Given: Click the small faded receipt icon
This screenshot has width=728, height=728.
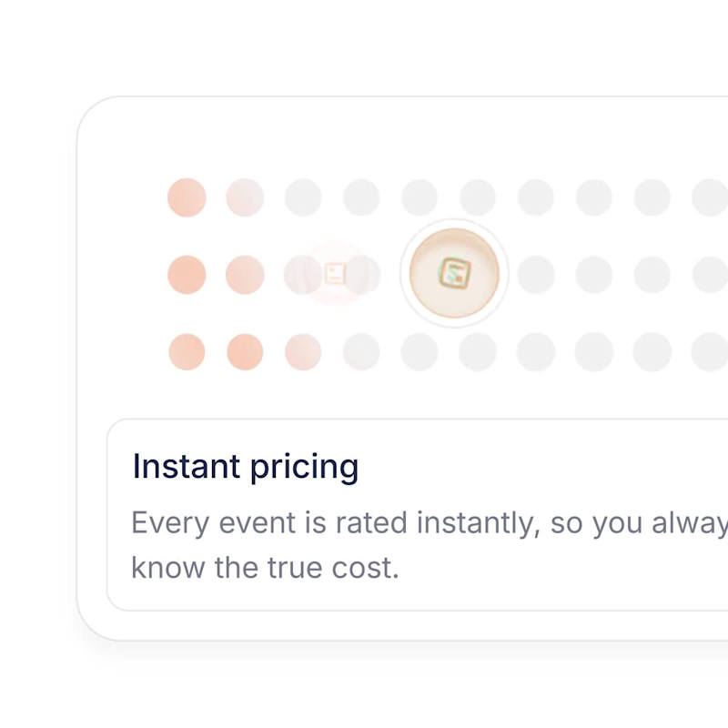Looking at the screenshot, I should click(336, 273).
